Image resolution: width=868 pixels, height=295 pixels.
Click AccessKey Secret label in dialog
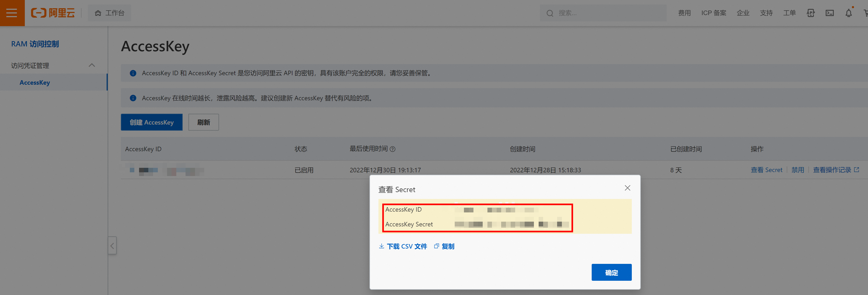[409, 224]
